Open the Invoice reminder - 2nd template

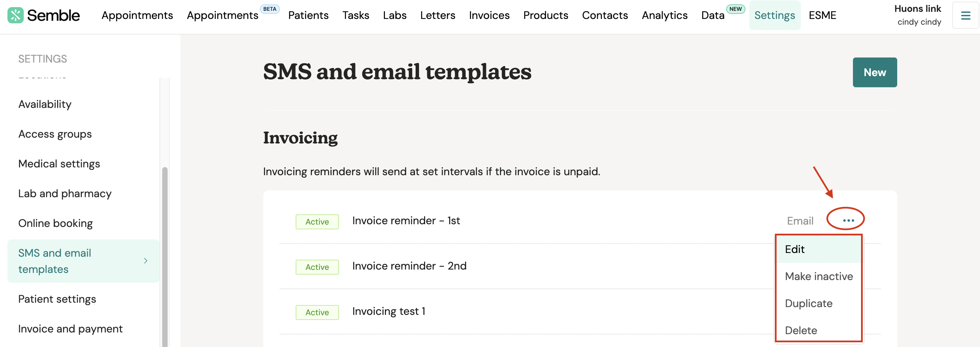409,266
